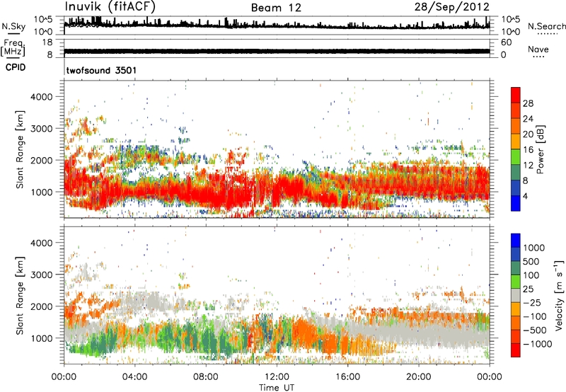Click the '20:00' time axis label

coord(419,377)
